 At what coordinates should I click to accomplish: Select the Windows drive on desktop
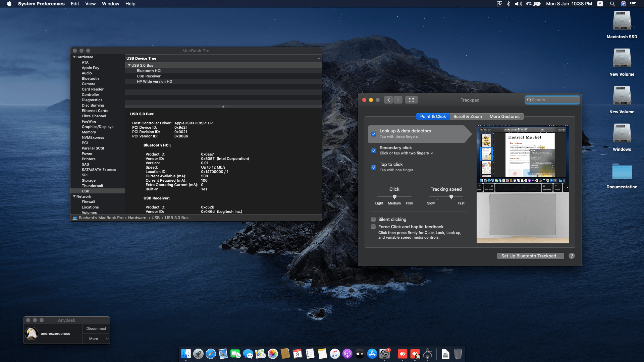622,137
